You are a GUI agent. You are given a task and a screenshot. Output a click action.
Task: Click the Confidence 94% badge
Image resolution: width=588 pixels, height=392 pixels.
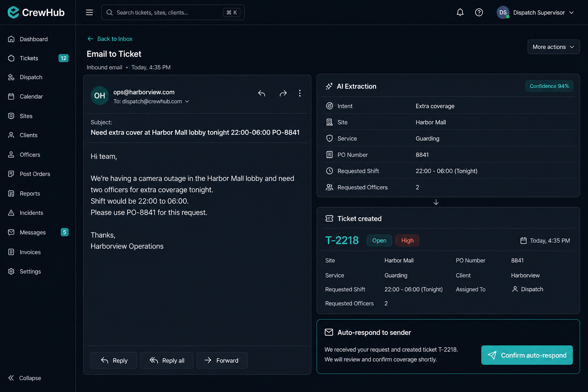tap(549, 86)
